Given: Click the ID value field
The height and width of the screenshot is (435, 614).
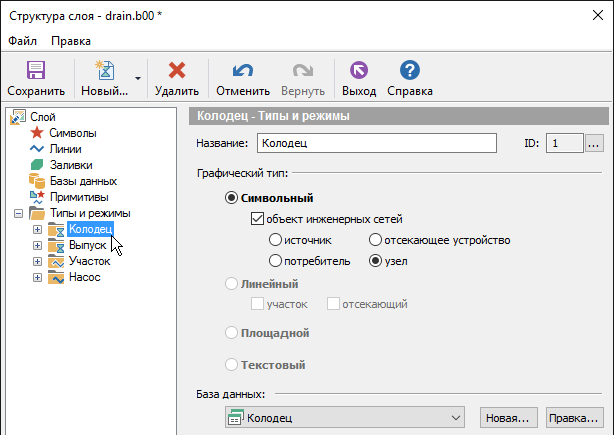Looking at the screenshot, I should [x=564, y=143].
